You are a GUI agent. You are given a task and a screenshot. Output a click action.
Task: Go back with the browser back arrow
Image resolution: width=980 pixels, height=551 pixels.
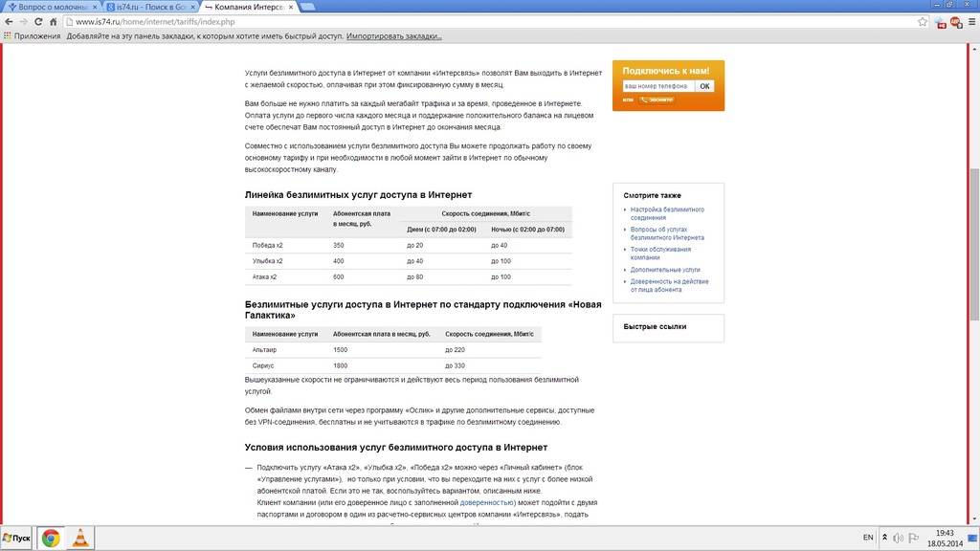[9, 22]
